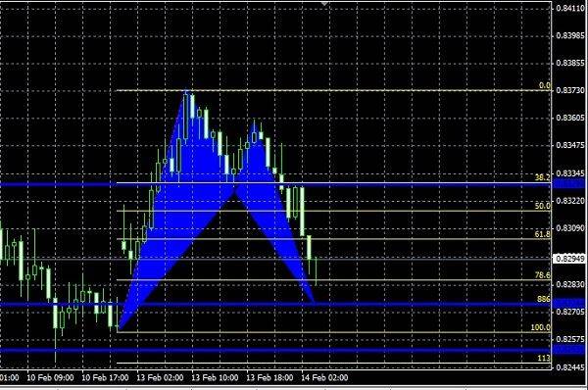Click the 0.0 Fibonacci level label
Image resolution: width=588 pixels, height=390 pixels.
[x=545, y=85]
